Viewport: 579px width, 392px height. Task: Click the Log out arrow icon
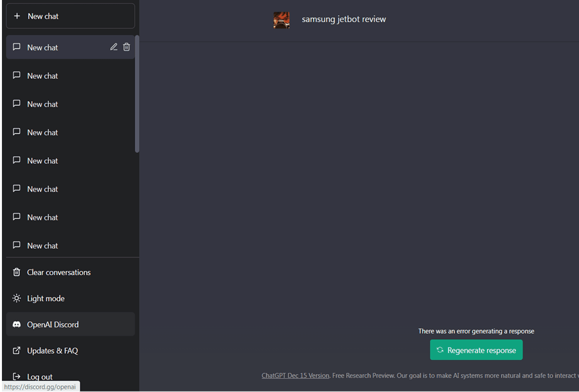click(16, 377)
